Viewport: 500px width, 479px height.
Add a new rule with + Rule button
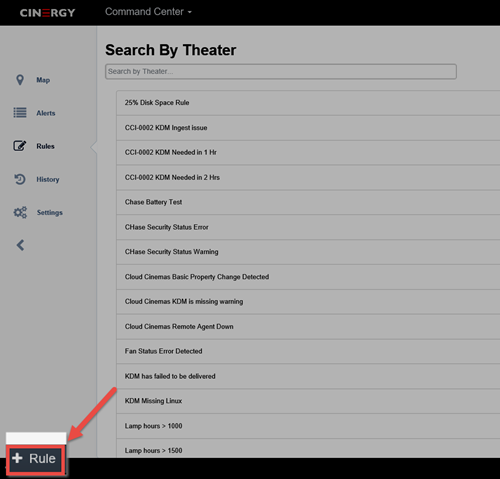[x=36, y=460]
